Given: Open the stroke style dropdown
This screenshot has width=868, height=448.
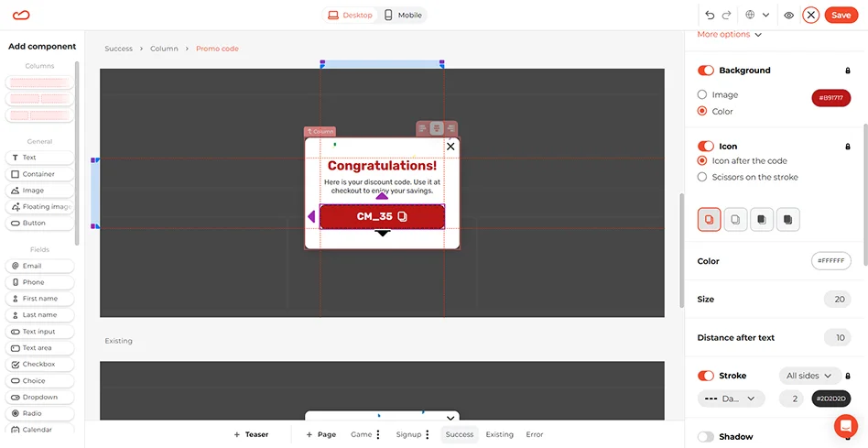Looking at the screenshot, I should coord(731,399).
